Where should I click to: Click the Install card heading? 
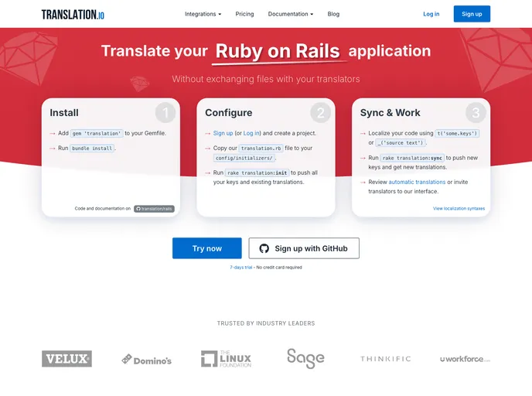click(64, 113)
